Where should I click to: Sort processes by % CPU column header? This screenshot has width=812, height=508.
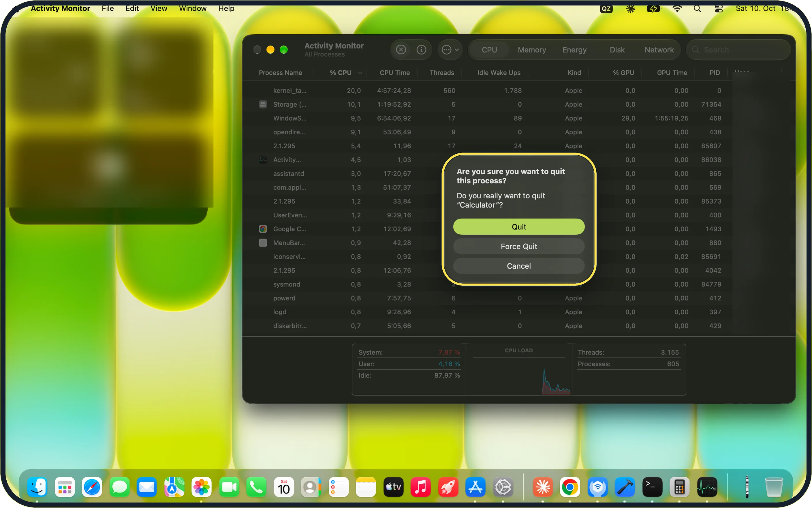click(x=341, y=73)
